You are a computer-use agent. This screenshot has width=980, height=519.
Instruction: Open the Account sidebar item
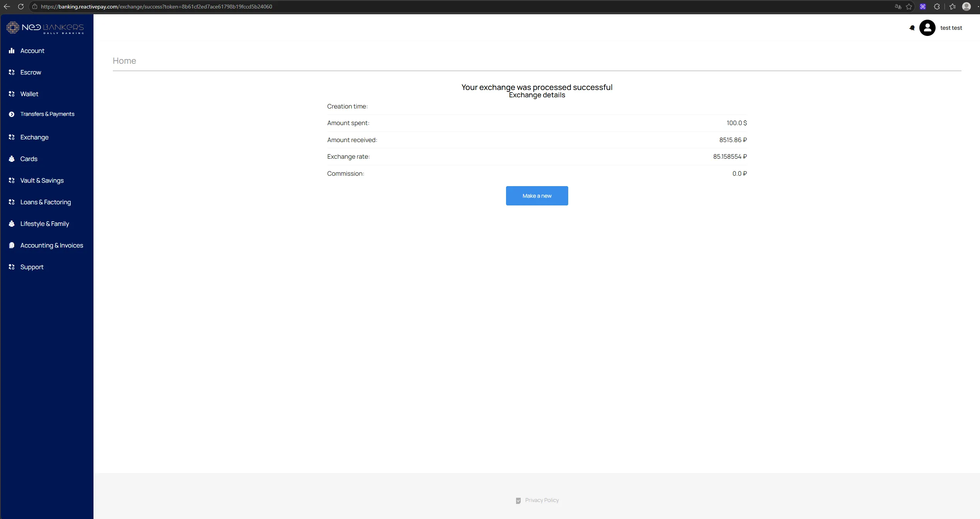coord(32,51)
